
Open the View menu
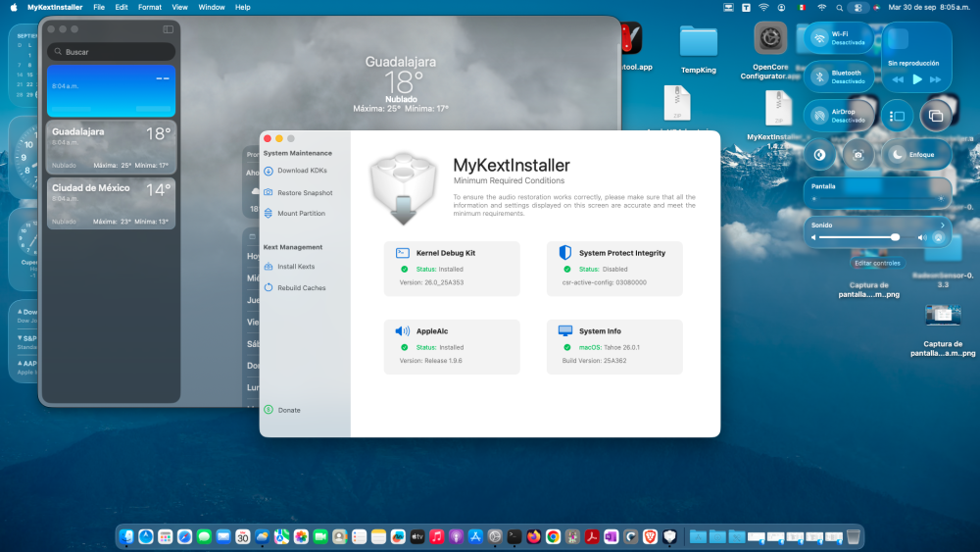179,8
